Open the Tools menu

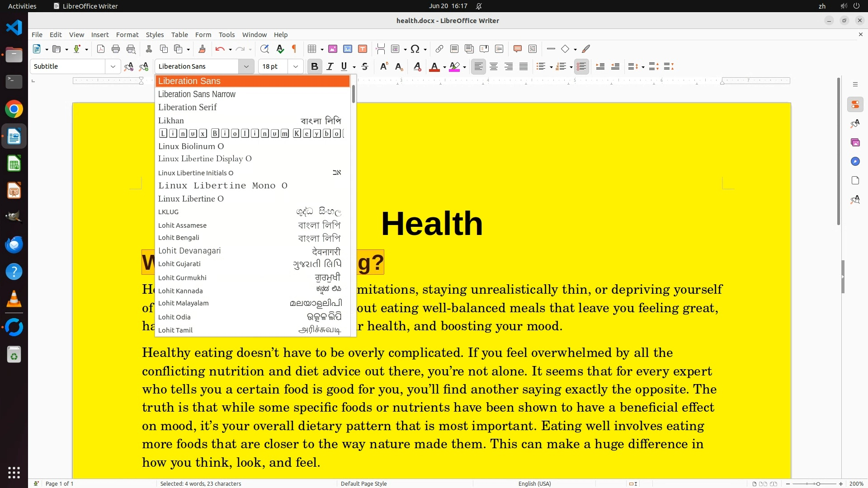[x=226, y=35]
